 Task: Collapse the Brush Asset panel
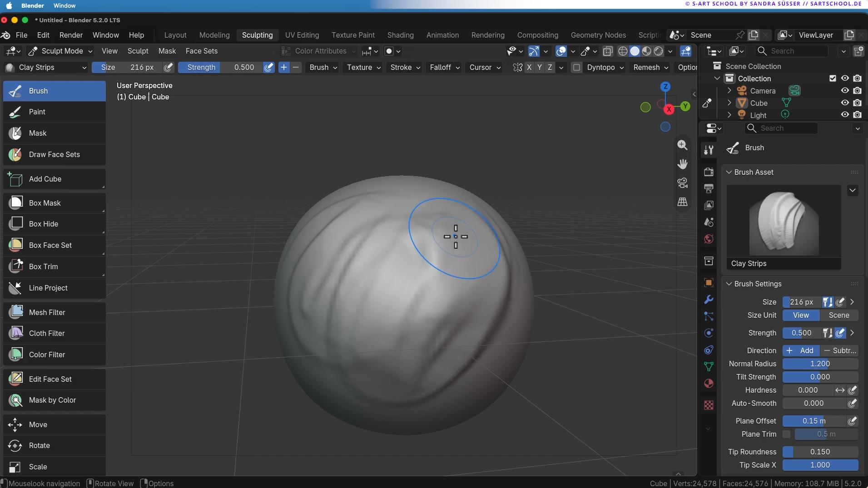pyautogui.click(x=729, y=172)
